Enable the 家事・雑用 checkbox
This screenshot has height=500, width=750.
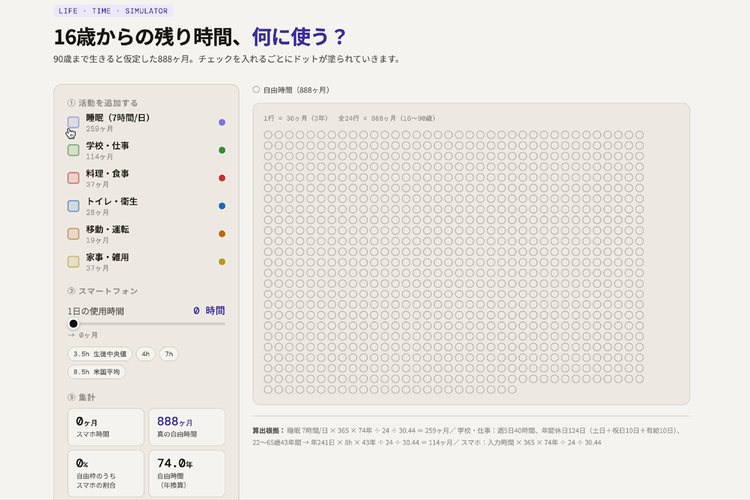73,262
